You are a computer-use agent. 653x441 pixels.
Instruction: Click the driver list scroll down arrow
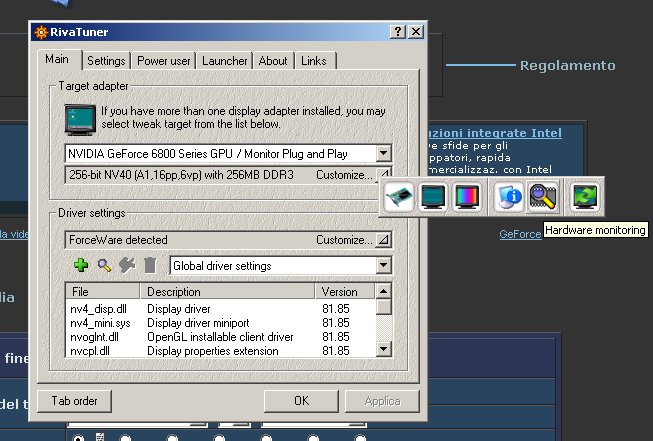(x=384, y=349)
